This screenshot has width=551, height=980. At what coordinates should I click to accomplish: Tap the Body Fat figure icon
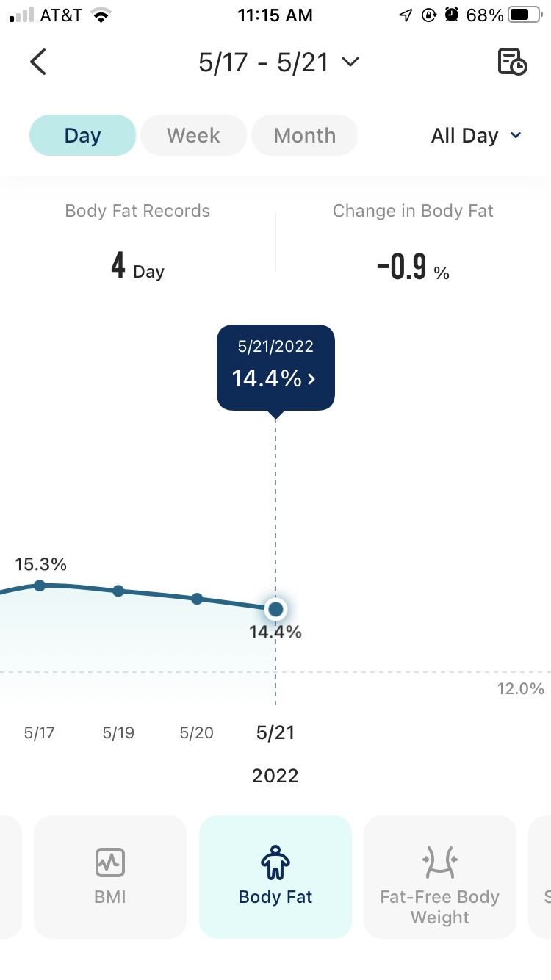tap(275, 862)
